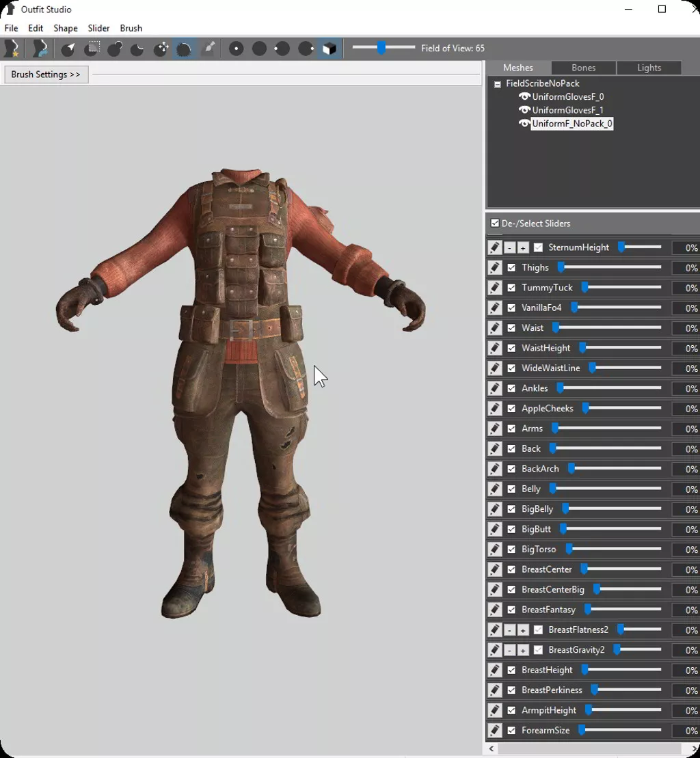Hide the UniformF_NoPack_0 mesh with its eye

point(524,124)
